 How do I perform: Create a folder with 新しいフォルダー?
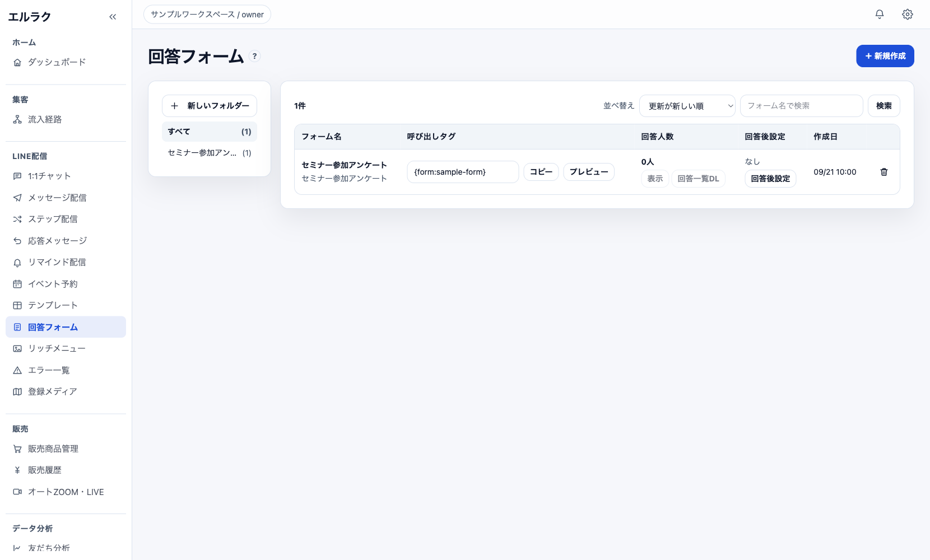click(x=210, y=106)
